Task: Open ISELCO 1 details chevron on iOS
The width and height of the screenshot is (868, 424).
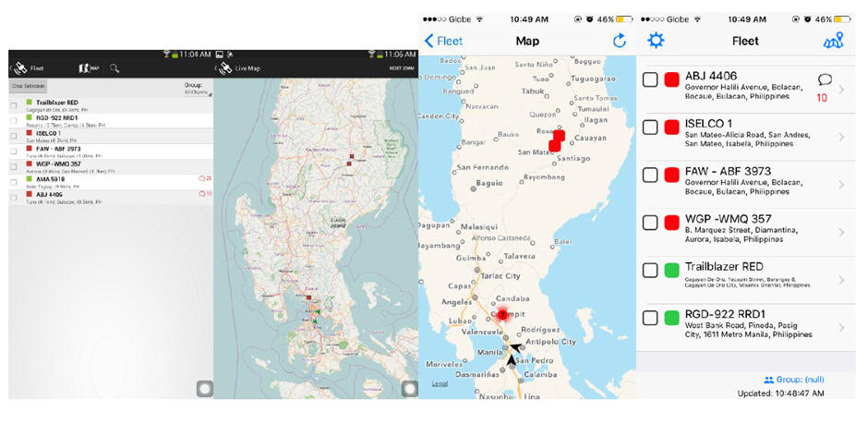Action: 841,138
